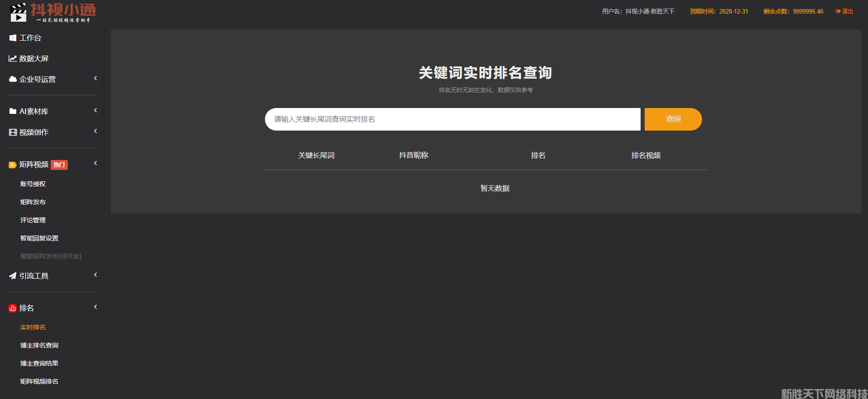Expand the 企业号运营 menu chevron
This screenshot has width=868, height=399.
pos(95,79)
